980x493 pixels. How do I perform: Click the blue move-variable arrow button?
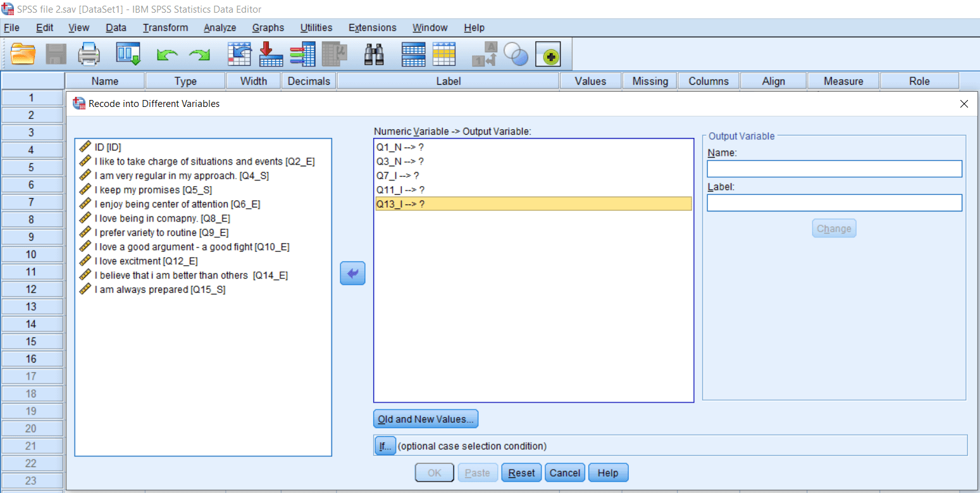click(x=353, y=273)
